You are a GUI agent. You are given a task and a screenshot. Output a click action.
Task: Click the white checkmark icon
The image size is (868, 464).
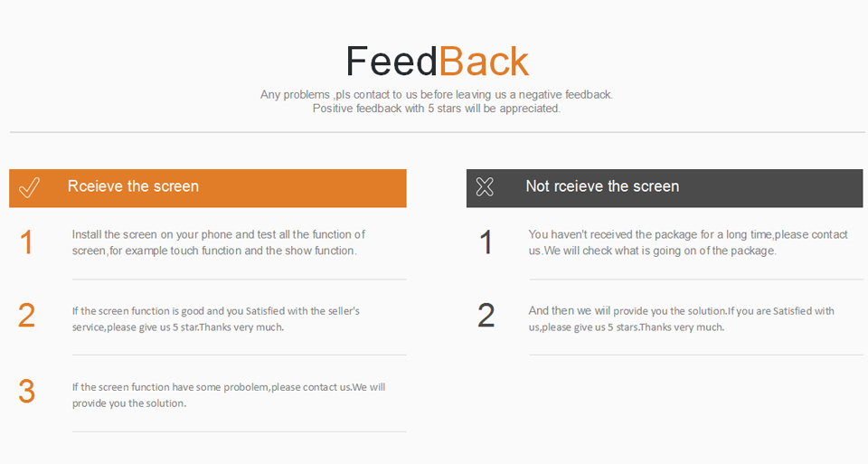click(29, 187)
